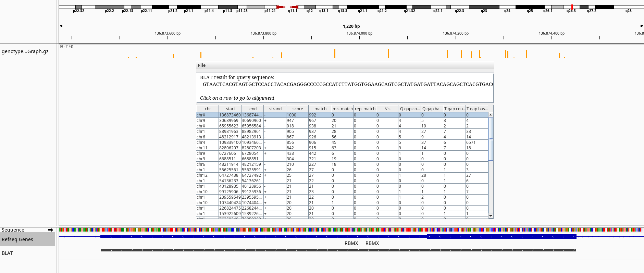Screen dimensions: 644x273
Task: Click the scrollbar down arrow in BLAT table
Action: click(491, 216)
